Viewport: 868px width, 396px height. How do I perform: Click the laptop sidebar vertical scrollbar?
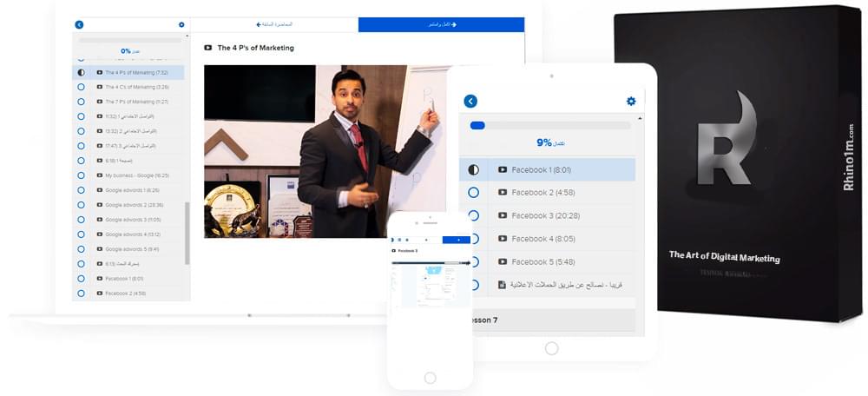click(187, 233)
